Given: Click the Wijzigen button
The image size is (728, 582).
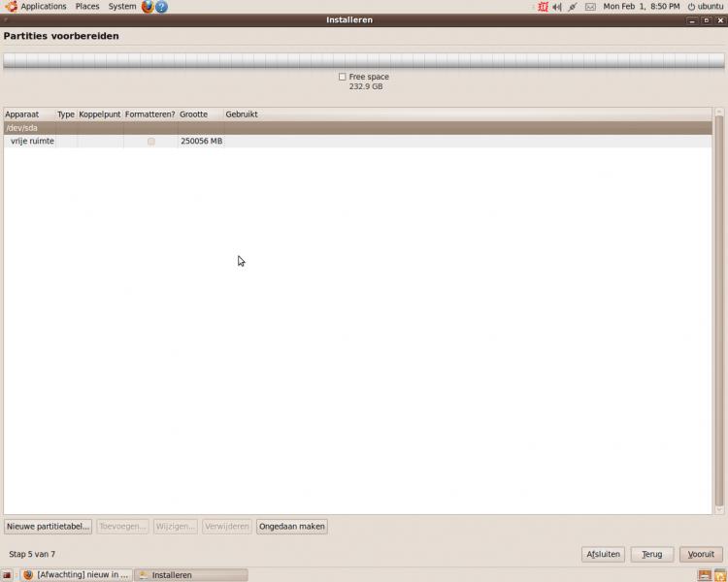Looking at the screenshot, I should (175, 527).
